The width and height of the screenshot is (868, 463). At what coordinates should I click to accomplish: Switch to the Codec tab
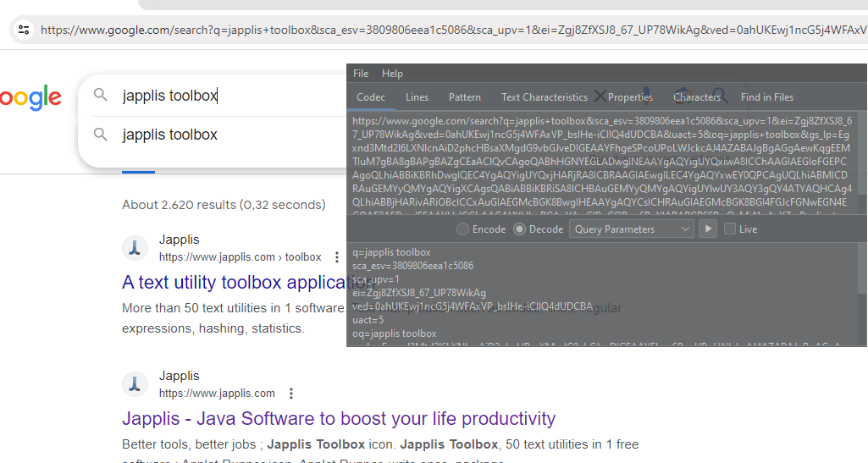pos(371,97)
